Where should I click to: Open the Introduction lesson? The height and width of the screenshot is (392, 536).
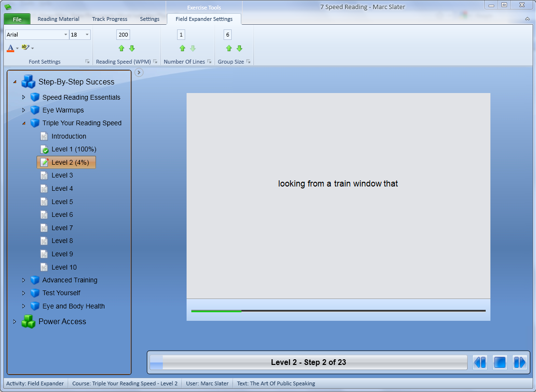click(x=69, y=136)
